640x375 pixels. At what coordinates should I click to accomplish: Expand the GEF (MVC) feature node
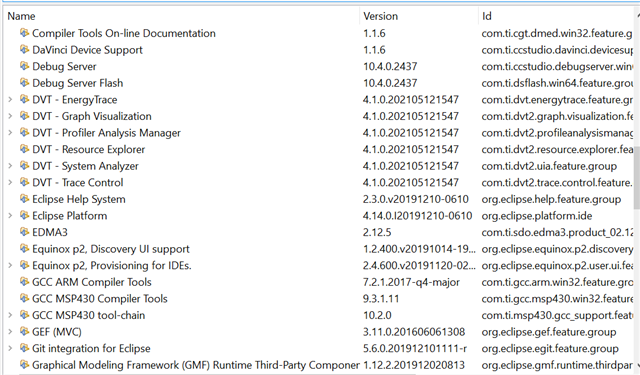[x=10, y=332]
